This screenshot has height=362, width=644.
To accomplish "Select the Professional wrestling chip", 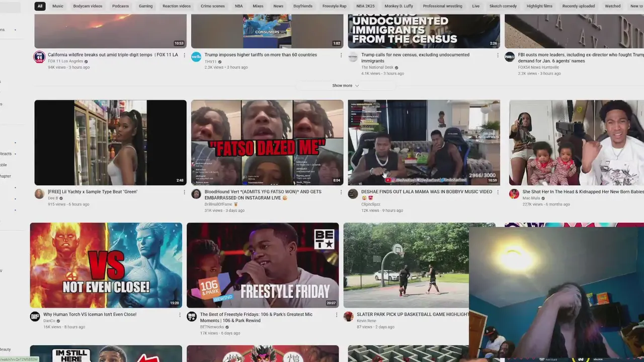I will tap(442, 6).
